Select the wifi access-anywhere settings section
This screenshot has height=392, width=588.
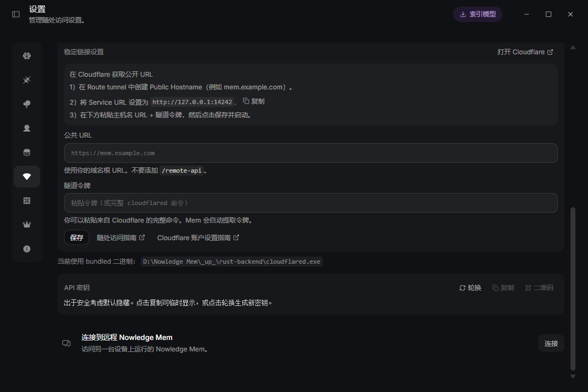coord(27,177)
